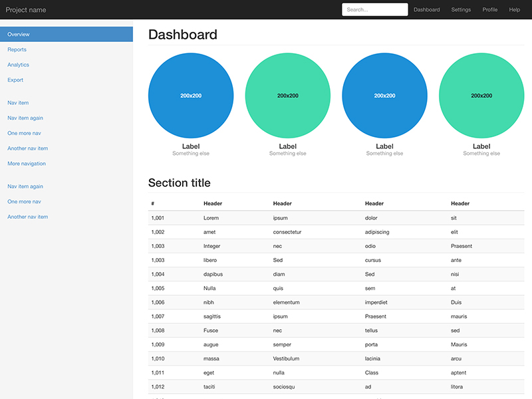The image size is (532, 399).
Task: Click the first blue circle placeholder
Action: [x=191, y=95]
